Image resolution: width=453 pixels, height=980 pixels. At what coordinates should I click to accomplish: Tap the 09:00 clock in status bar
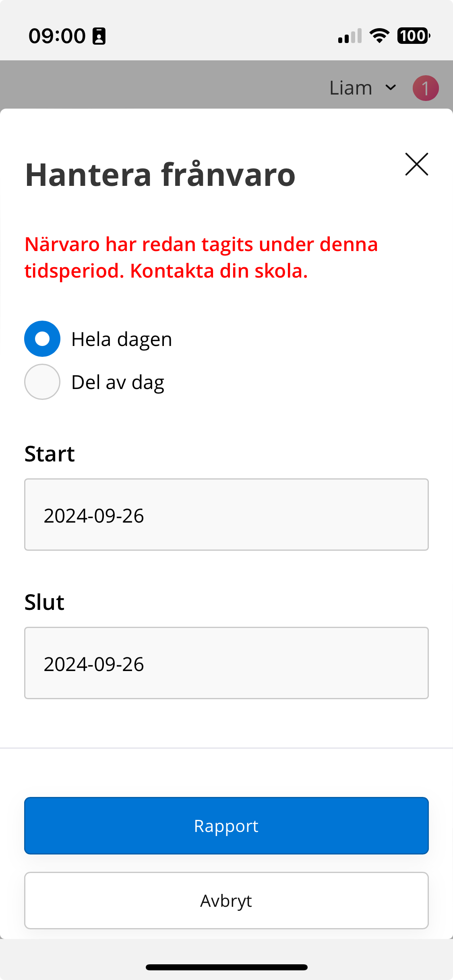click(x=57, y=36)
